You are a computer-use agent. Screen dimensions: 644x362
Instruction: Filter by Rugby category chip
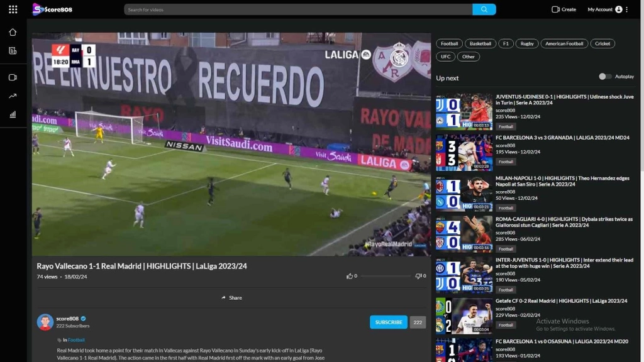pyautogui.click(x=527, y=43)
